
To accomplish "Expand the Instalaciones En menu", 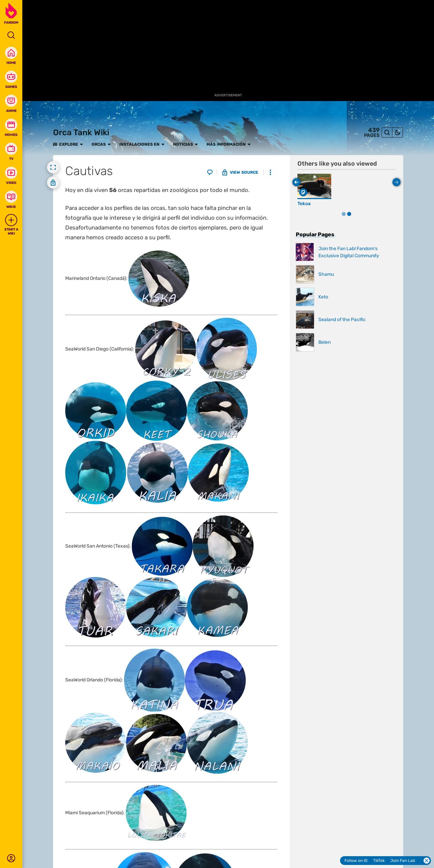I will [x=142, y=144].
